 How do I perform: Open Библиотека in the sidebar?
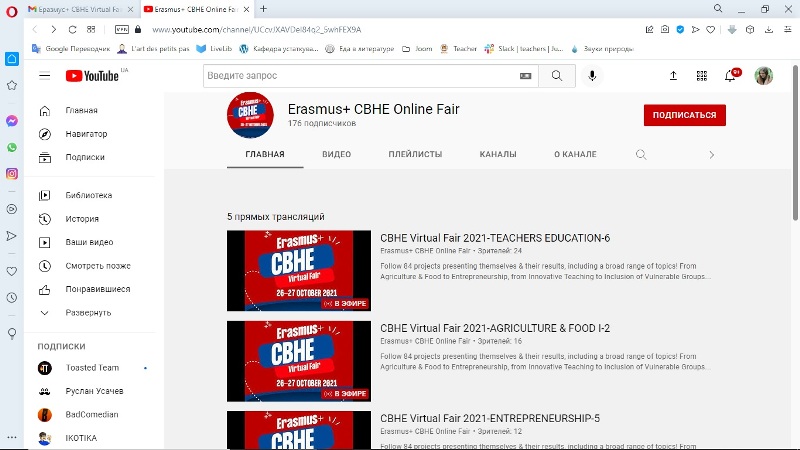[x=90, y=195]
